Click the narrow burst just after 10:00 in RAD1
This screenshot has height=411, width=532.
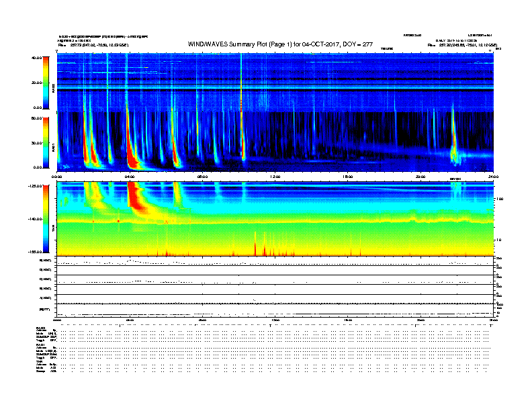[242, 136]
